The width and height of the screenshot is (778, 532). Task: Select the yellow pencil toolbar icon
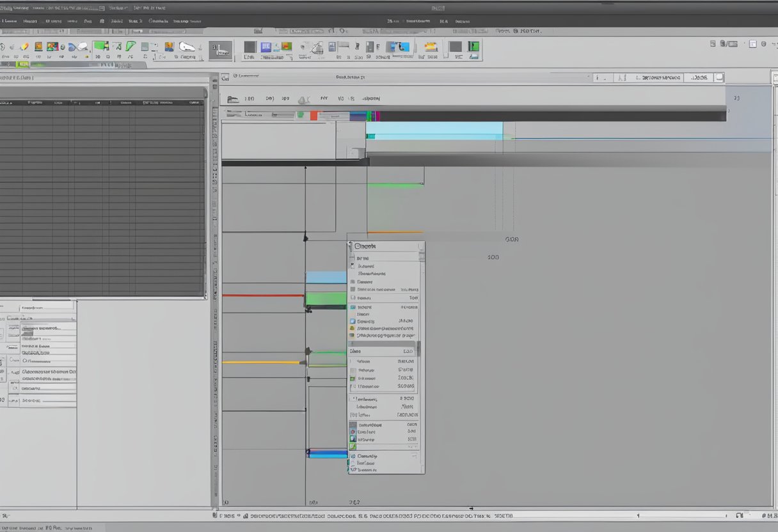24,47
